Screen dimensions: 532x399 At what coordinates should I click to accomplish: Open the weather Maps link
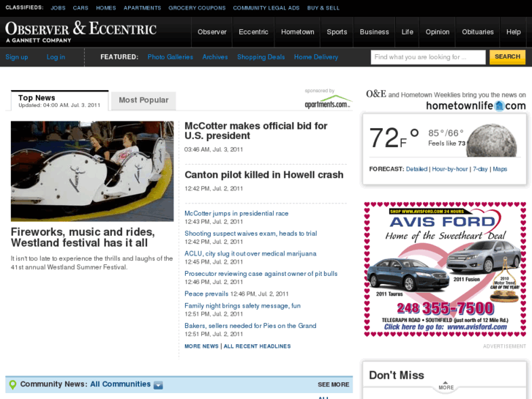500,169
